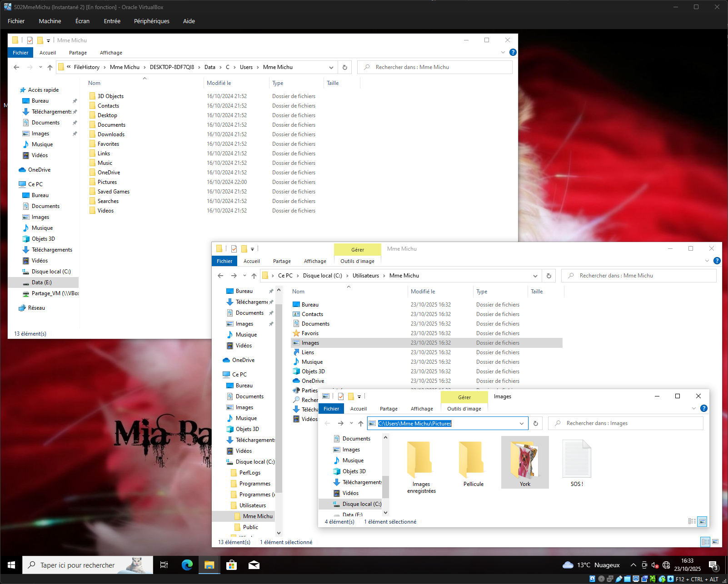The image size is (728, 584).
Task: Click the Properties checkmark icon in the Images title bar
Action: 340,396
